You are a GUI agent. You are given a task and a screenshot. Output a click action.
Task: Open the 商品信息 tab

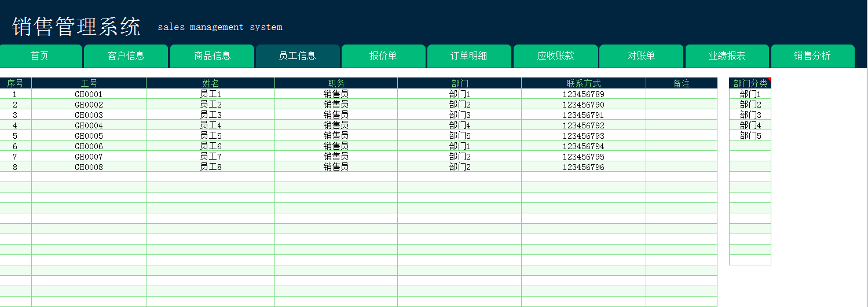tap(212, 56)
